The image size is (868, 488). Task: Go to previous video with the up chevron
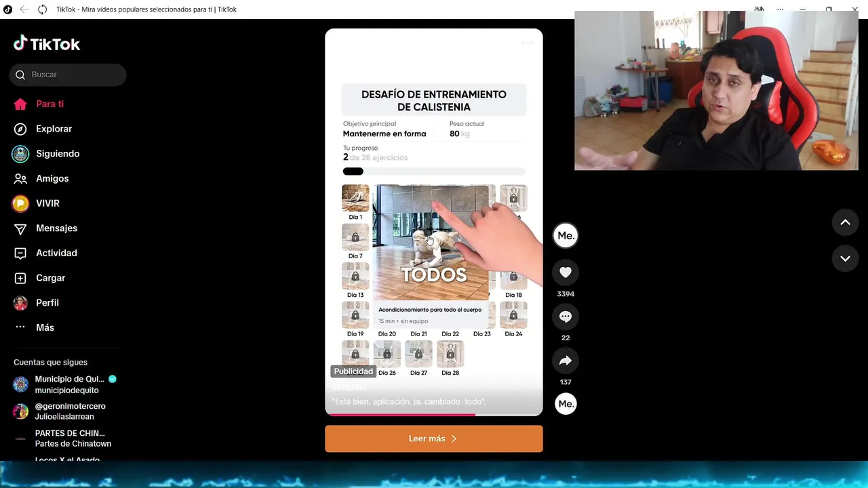(845, 222)
